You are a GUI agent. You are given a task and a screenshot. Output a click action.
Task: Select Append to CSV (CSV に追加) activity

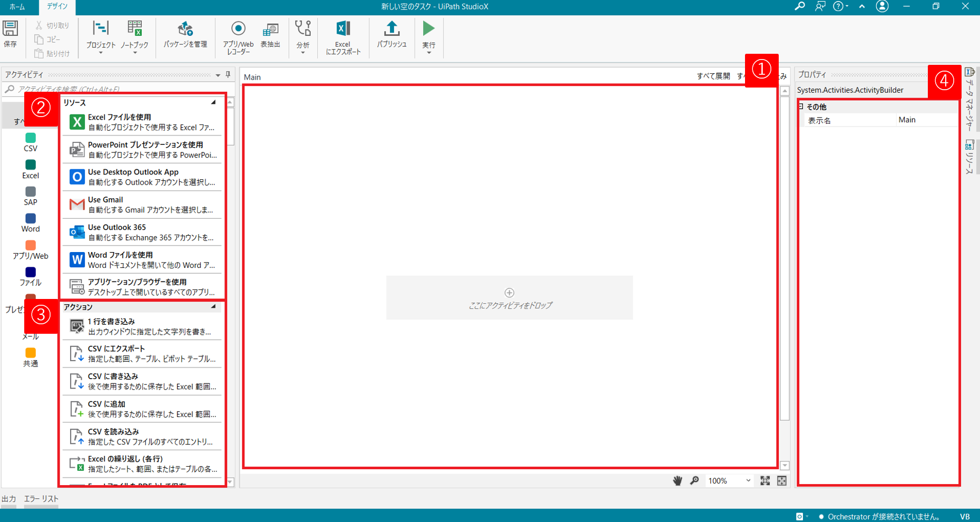point(142,409)
